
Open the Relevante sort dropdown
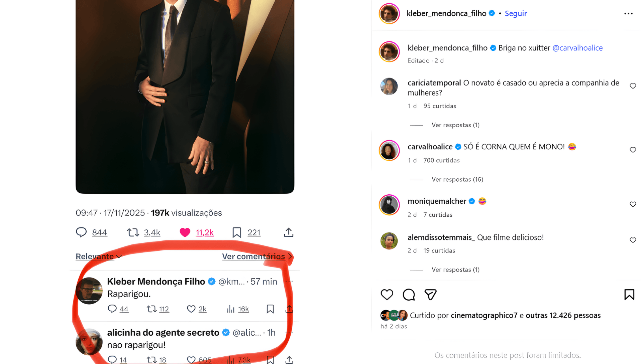point(99,256)
